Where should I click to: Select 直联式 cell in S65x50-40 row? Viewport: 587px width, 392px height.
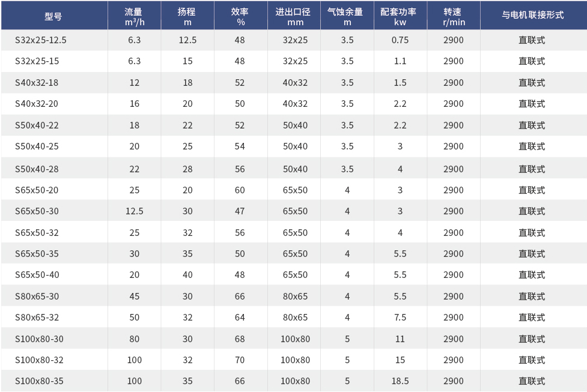[x=532, y=275]
